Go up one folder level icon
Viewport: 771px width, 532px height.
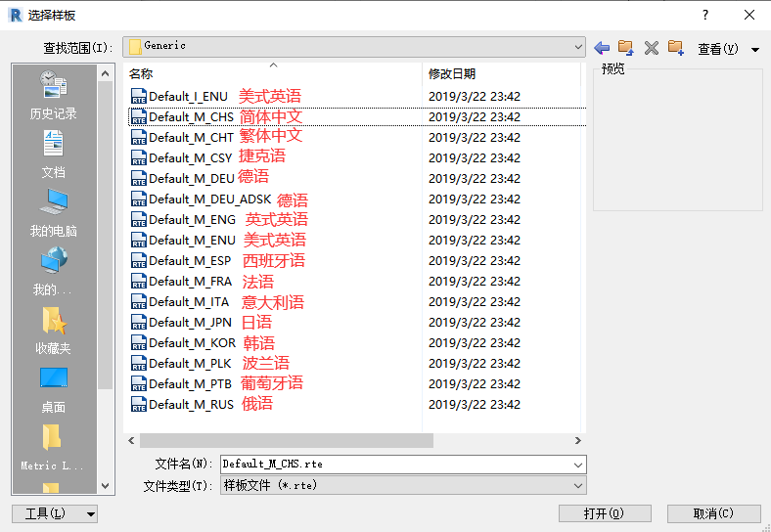625,48
